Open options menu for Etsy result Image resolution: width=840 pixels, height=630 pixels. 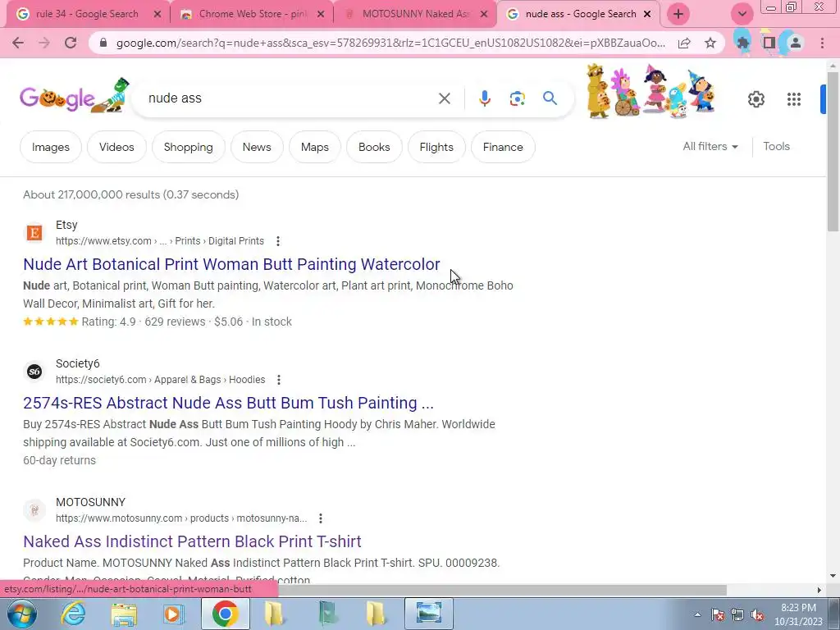(x=277, y=241)
